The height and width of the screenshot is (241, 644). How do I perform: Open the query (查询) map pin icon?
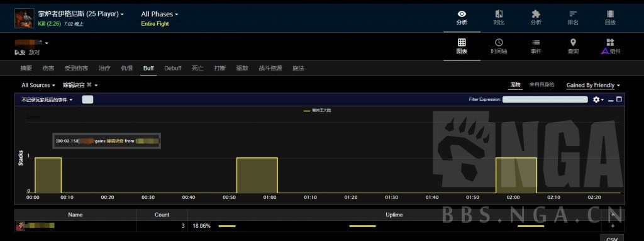[x=573, y=47]
